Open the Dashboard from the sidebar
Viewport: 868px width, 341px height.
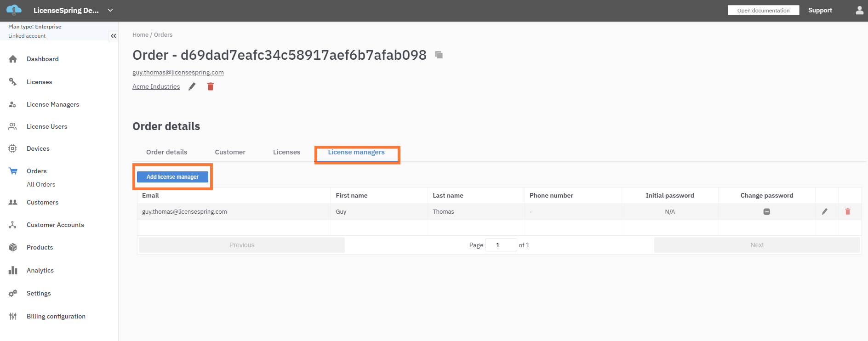coord(42,59)
